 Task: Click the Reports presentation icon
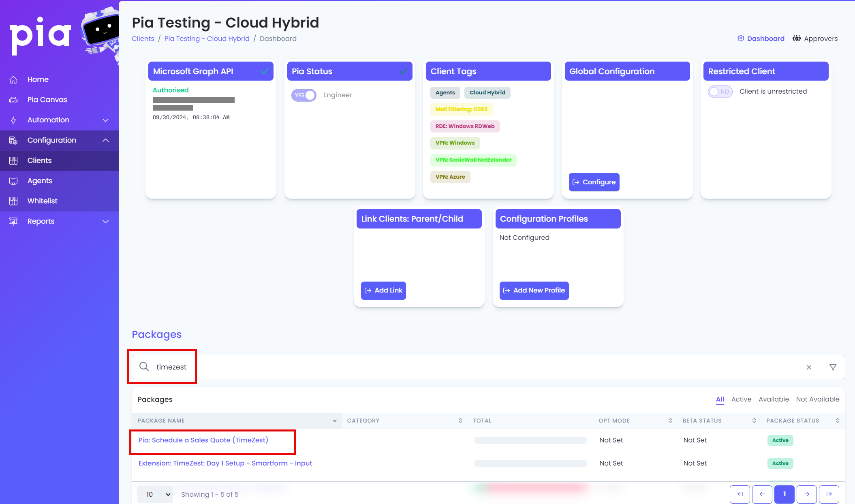click(13, 222)
